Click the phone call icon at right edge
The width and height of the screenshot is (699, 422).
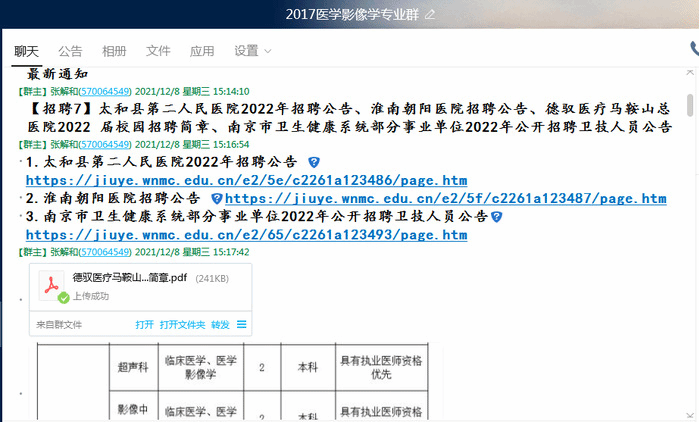(x=694, y=48)
